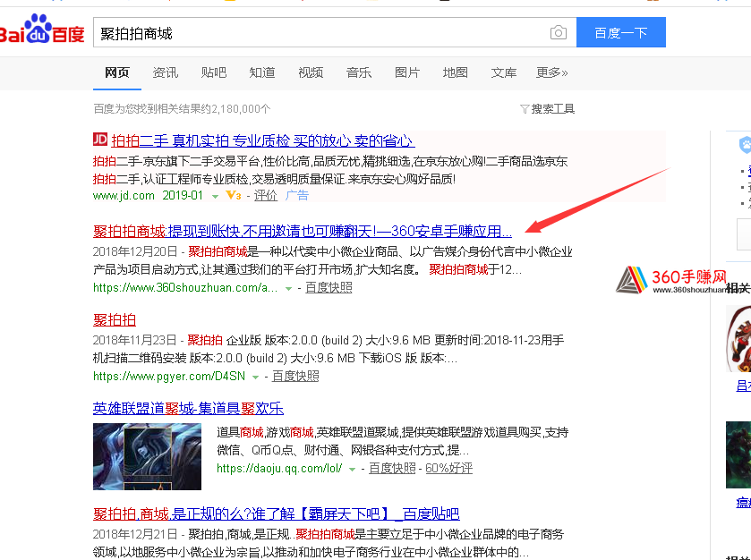The image size is (751, 560).
Task: Click the JD badge icon beside ad result
Action: (100, 140)
